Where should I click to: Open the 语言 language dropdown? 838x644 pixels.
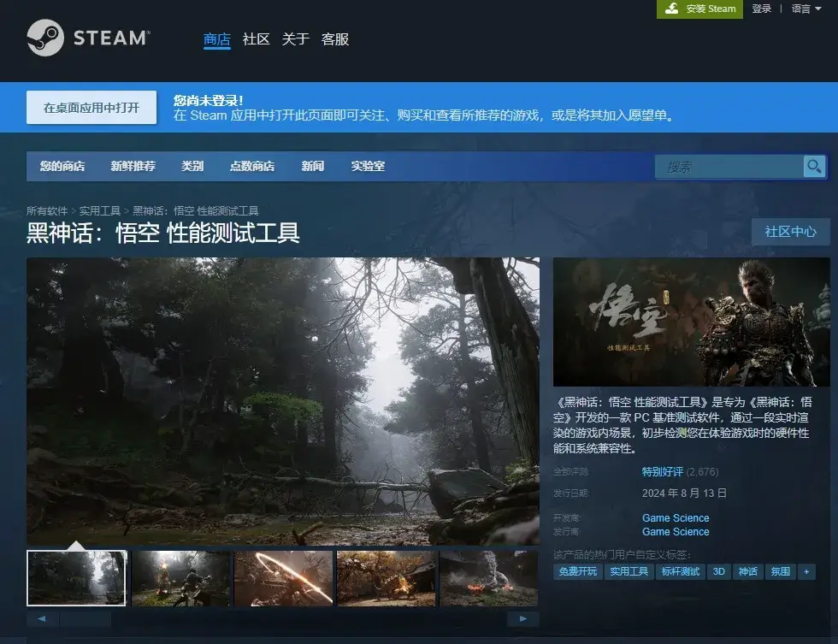(806, 9)
